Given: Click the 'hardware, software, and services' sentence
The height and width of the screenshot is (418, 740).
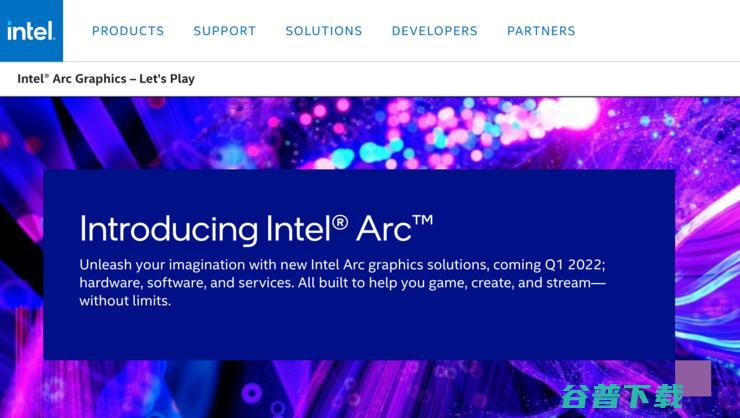Looking at the screenshot, I should [186, 283].
